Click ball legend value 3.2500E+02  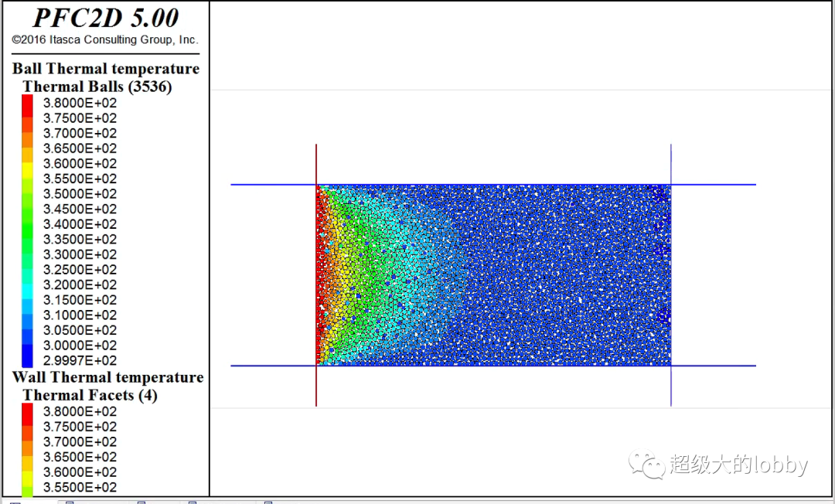click(x=80, y=270)
